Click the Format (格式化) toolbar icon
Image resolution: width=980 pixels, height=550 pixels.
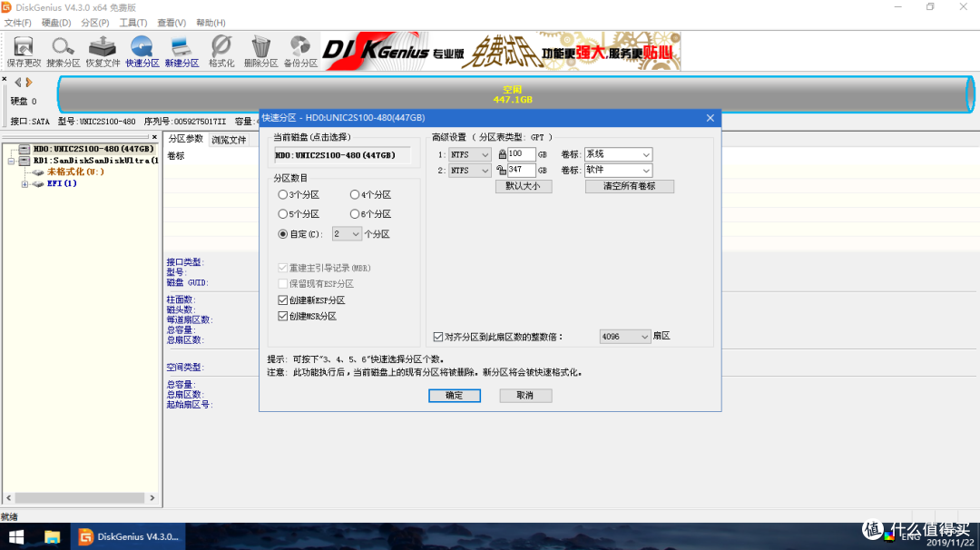click(x=221, y=51)
